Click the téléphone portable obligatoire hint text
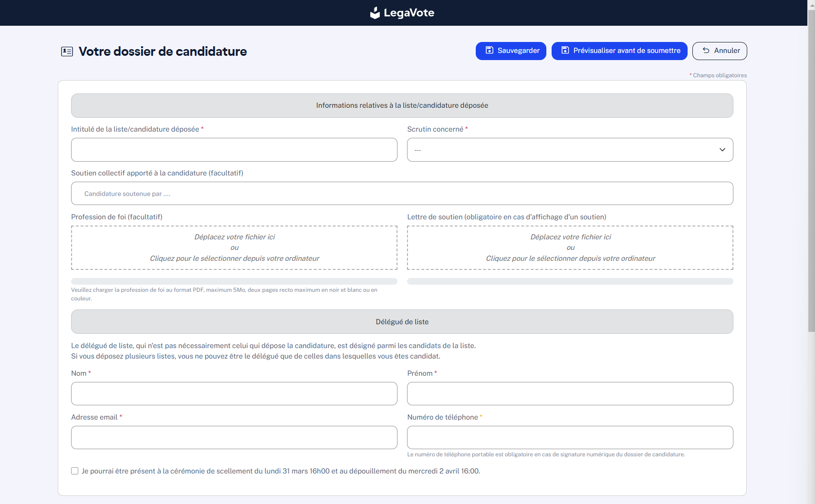Viewport: 815px width, 504px height. pyautogui.click(x=546, y=454)
